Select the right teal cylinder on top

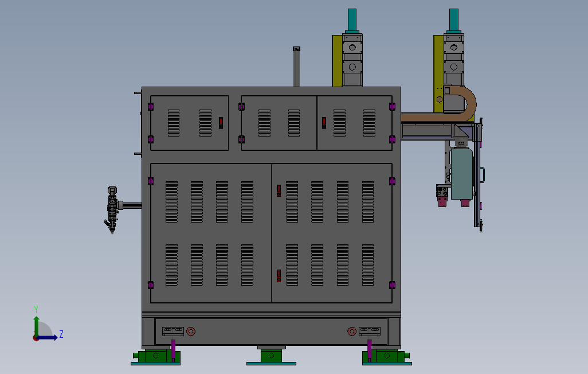coord(454,21)
